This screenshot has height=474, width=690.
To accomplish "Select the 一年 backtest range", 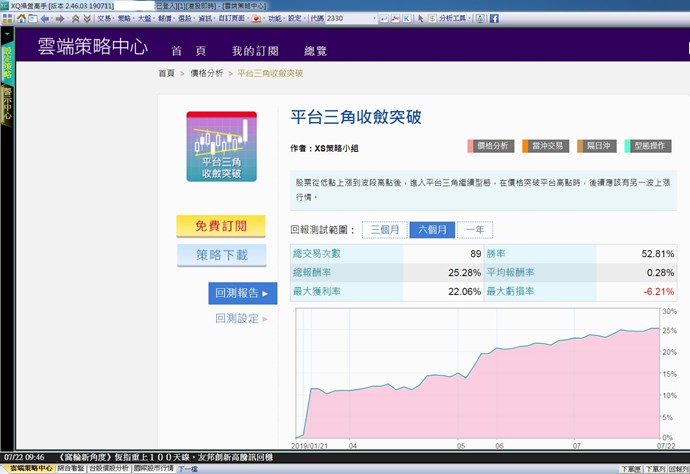I will 476,229.
